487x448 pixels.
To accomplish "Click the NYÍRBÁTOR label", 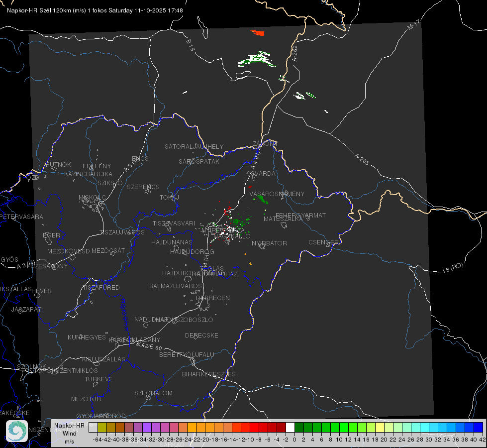I will pos(269,243).
